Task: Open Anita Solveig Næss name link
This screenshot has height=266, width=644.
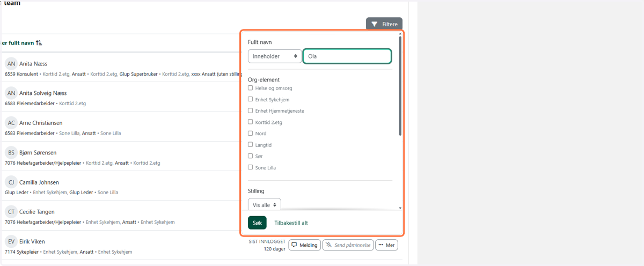Action: coord(43,93)
